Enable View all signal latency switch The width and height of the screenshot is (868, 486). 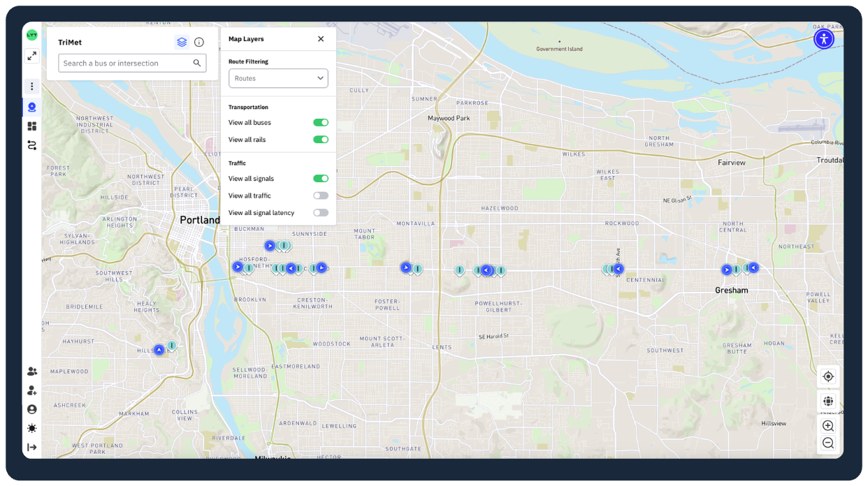pos(321,213)
